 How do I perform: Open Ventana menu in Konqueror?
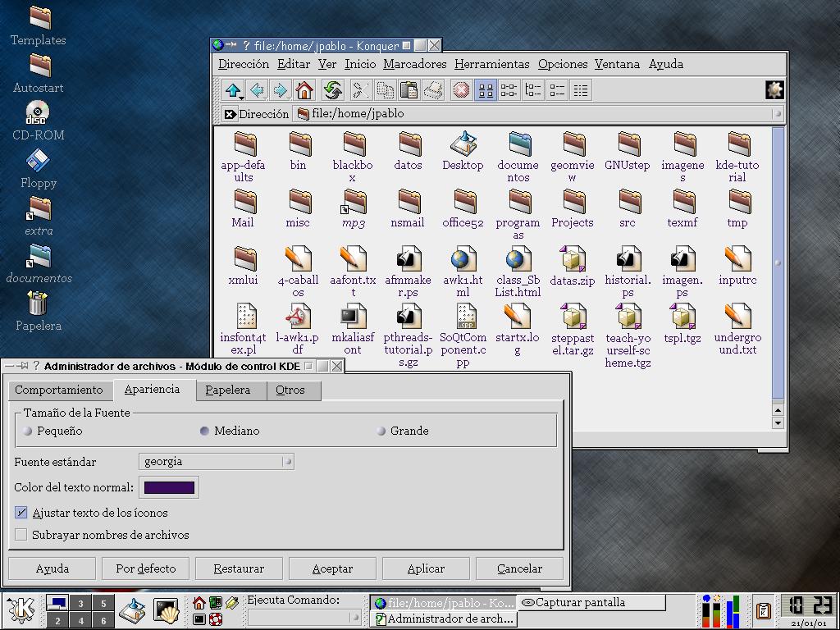pyautogui.click(x=617, y=64)
